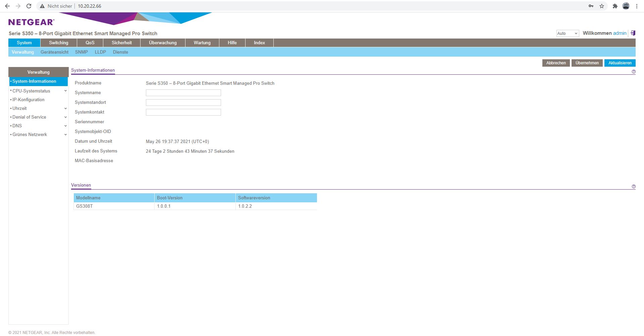Expand the Denial of Service chevron
644x336 pixels.
point(65,117)
